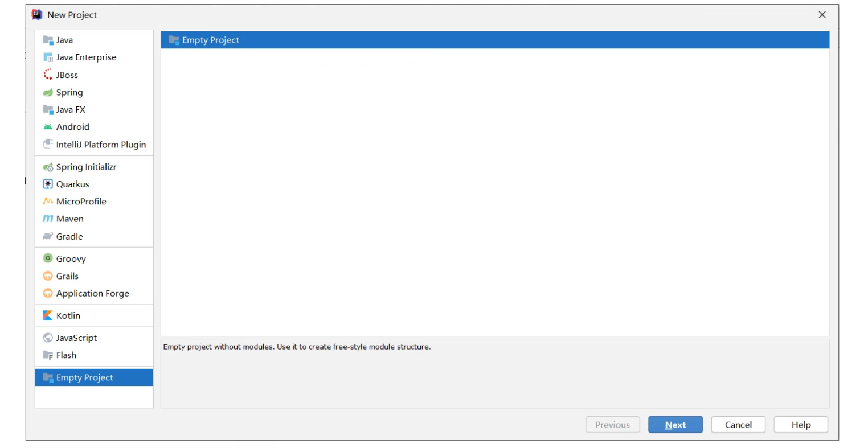The image size is (868, 448).
Task: Select the Maven 'm' icon
Action: pos(48,219)
